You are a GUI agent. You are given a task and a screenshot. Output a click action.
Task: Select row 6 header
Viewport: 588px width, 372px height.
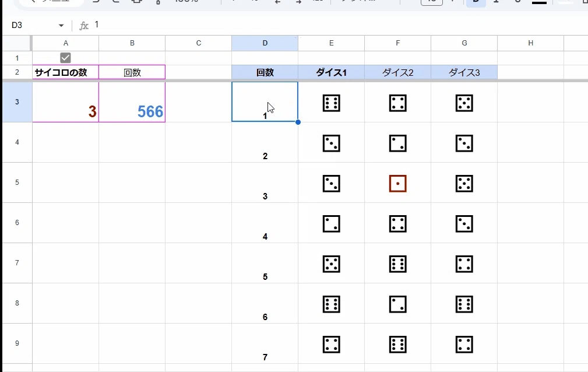pyautogui.click(x=17, y=223)
